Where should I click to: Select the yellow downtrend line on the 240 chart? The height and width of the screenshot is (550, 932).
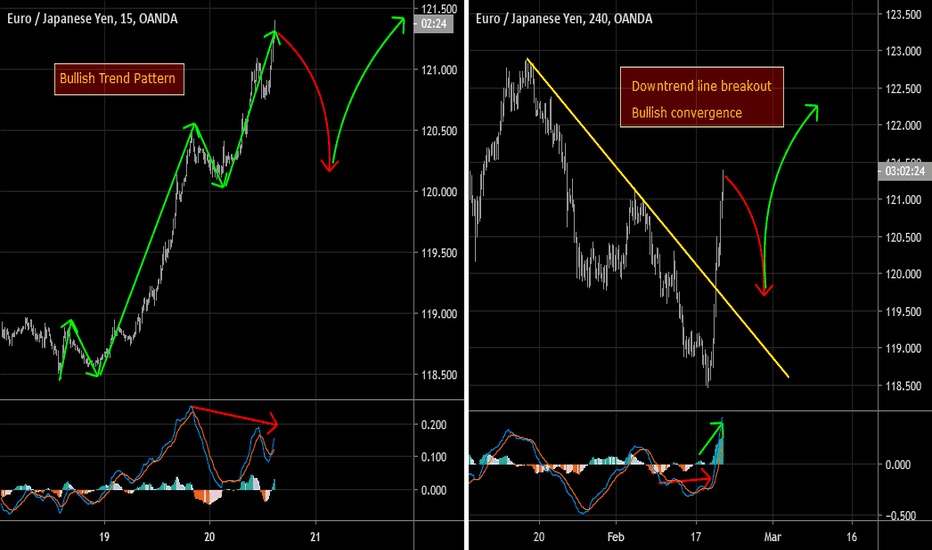click(657, 218)
